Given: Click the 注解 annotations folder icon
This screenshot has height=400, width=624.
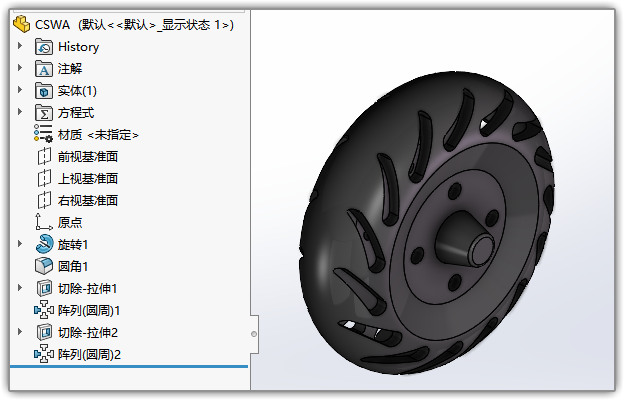Looking at the screenshot, I should 44,68.
